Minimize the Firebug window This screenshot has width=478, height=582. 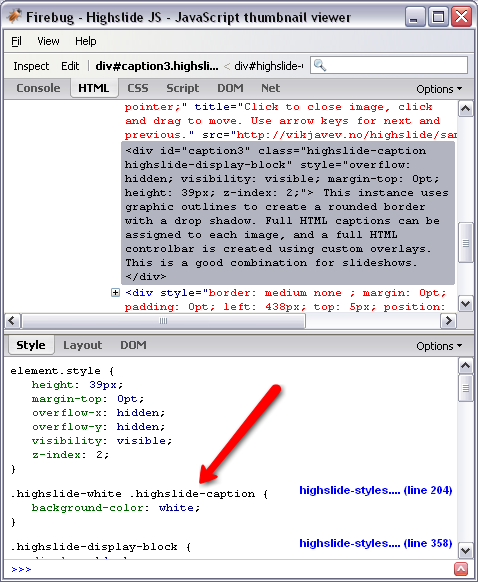[415, 17]
